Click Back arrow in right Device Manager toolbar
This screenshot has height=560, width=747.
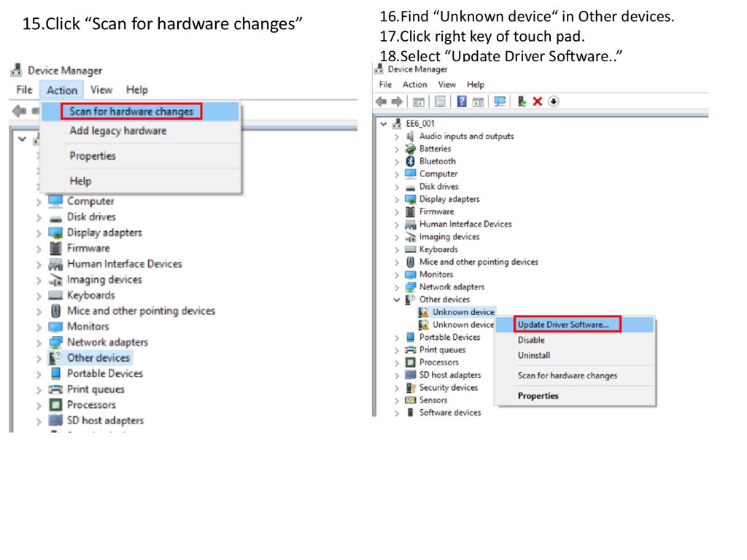[381, 101]
